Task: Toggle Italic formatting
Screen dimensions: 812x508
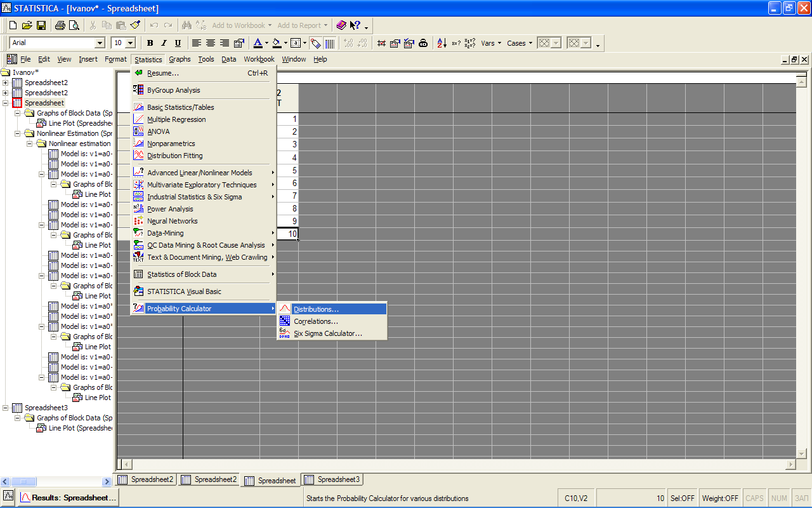Action: click(164, 43)
